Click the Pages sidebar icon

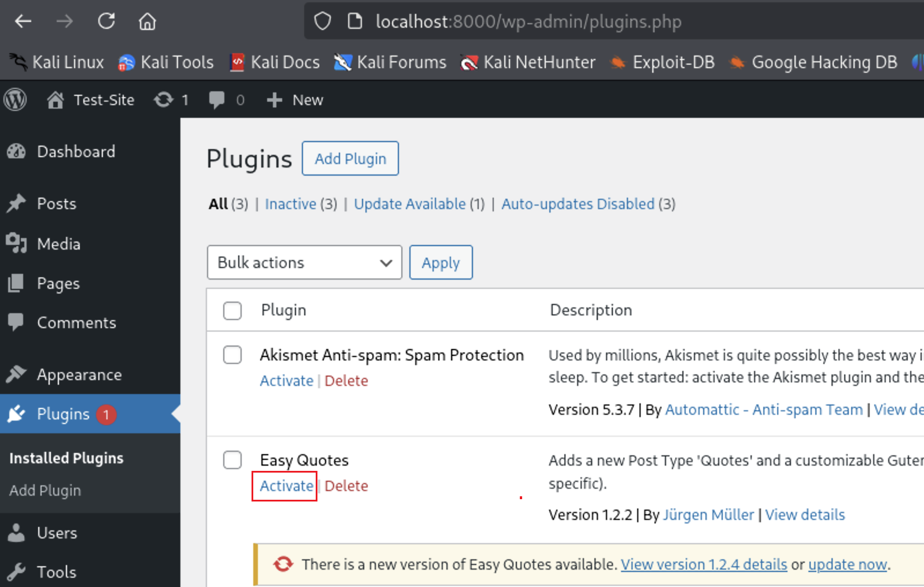pyautogui.click(x=16, y=283)
